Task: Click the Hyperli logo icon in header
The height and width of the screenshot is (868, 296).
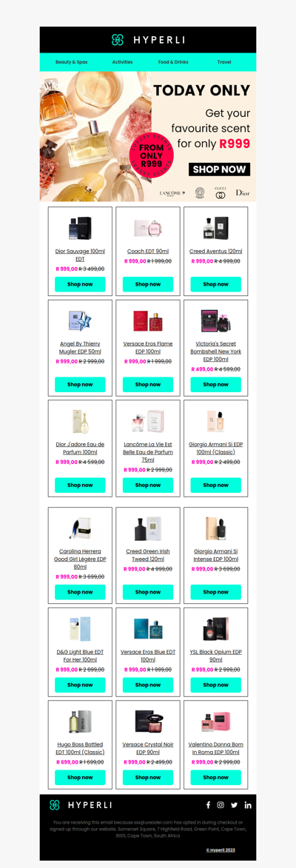Action: tap(118, 40)
